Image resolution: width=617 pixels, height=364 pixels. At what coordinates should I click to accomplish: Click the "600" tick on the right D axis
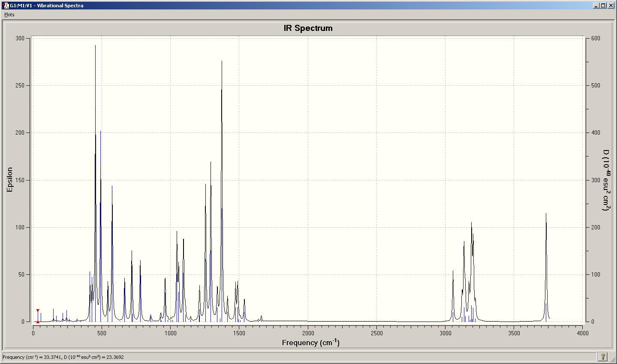[x=596, y=38]
